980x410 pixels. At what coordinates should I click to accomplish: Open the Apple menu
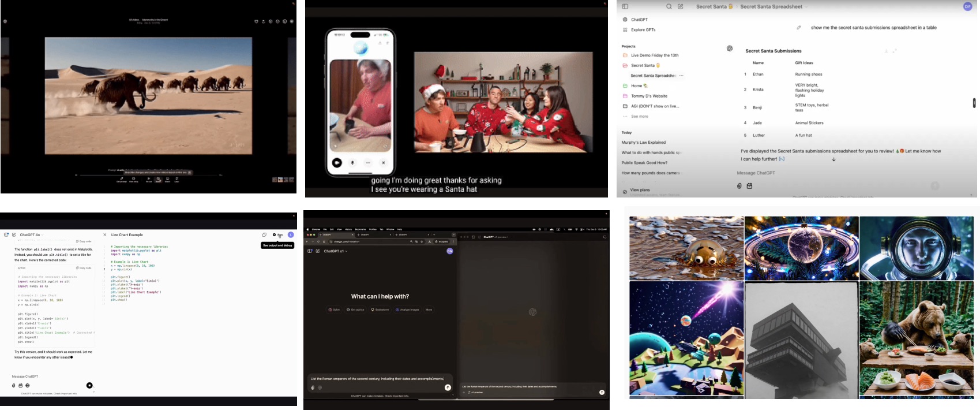click(307, 229)
